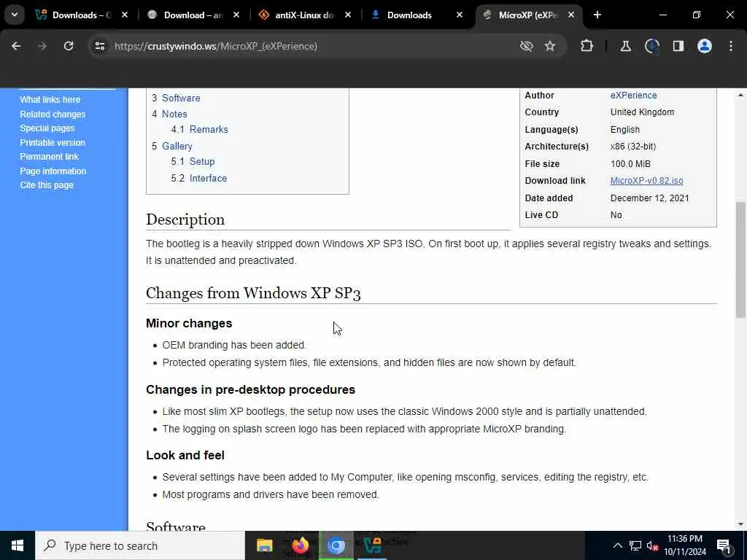This screenshot has width=747, height=560.
Task: Reload the current page
Action: pos(69,46)
